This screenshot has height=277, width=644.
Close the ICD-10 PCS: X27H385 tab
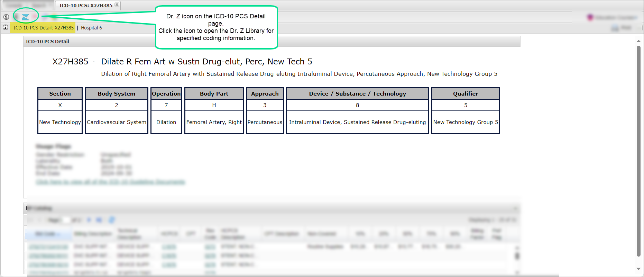117,5
